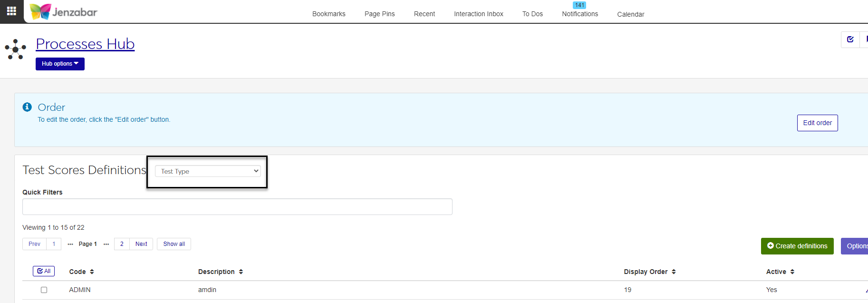Sort by Display Order column arrows
The width and height of the screenshot is (868, 303).
(x=674, y=272)
